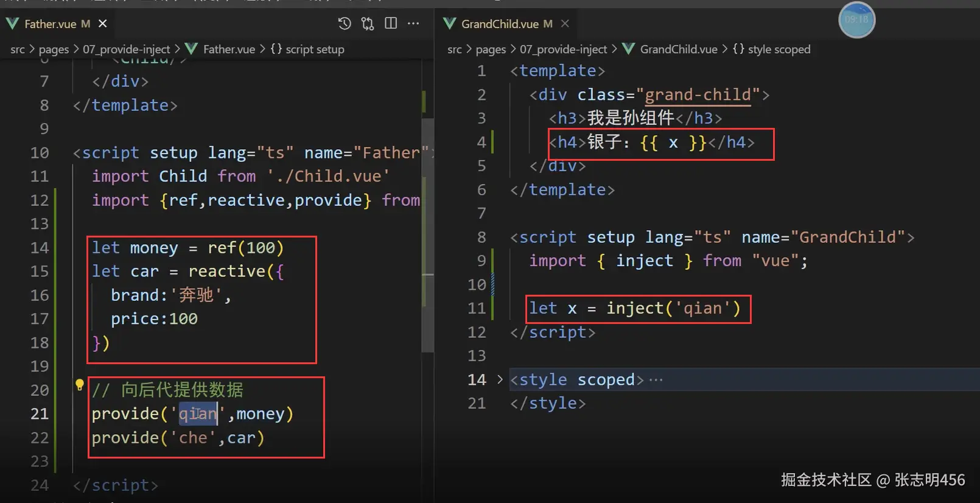Click Vue file icon in GrandChild.vue tab
Image resolution: width=980 pixels, height=503 pixels.
449,24
